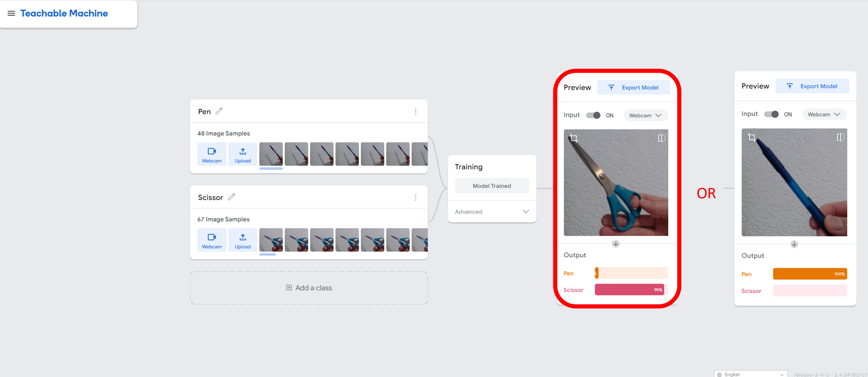Image resolution: width=868 pixels, height=377 pixels.
Task: Open Webcam dropdown in the left Preview panel
Action: coord(645,115)
